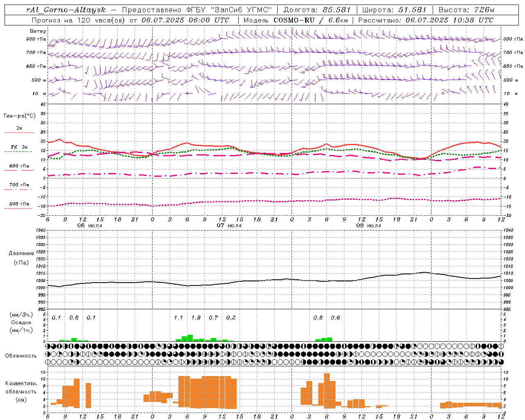
Task: Click the "Давление" pressure panel label
Action: coord(21,253)
